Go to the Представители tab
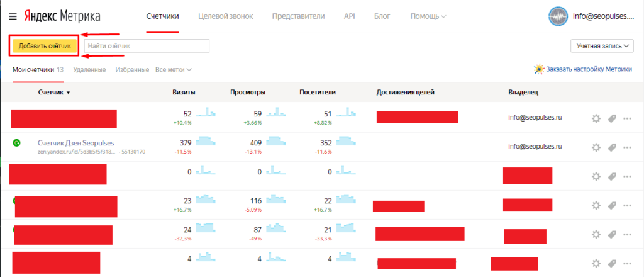644x277 pixels. point(299,16)
